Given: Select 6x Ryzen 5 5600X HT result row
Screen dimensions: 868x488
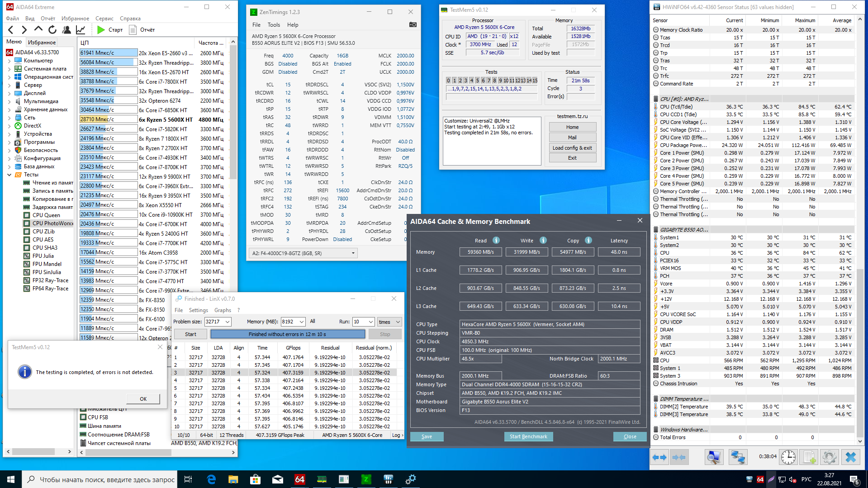Looking at the screenshot, I should click(x=152, y=119).
